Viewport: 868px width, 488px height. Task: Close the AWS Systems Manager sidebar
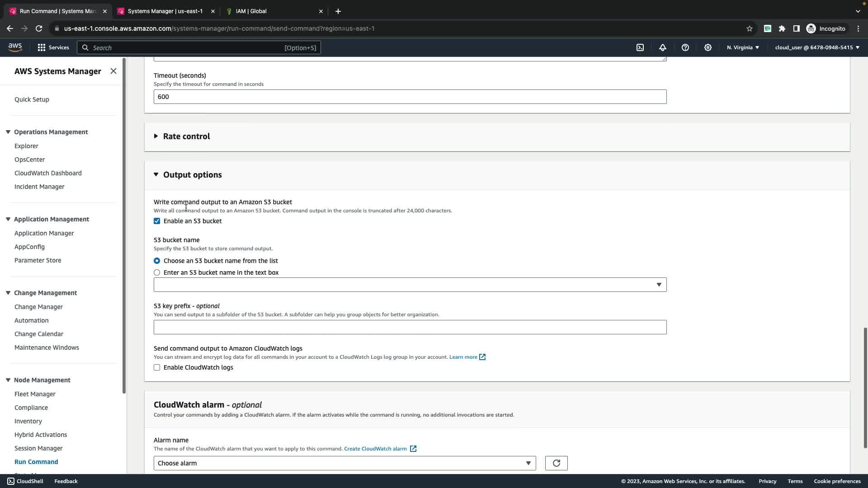click(113, 71)
